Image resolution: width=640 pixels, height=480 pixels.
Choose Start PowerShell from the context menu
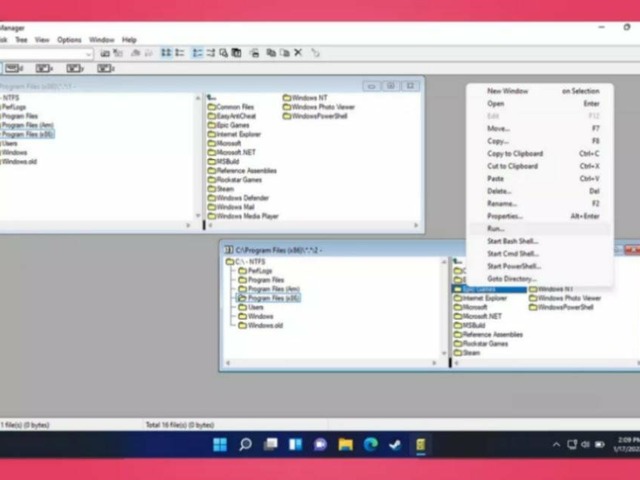pos(513,267)
